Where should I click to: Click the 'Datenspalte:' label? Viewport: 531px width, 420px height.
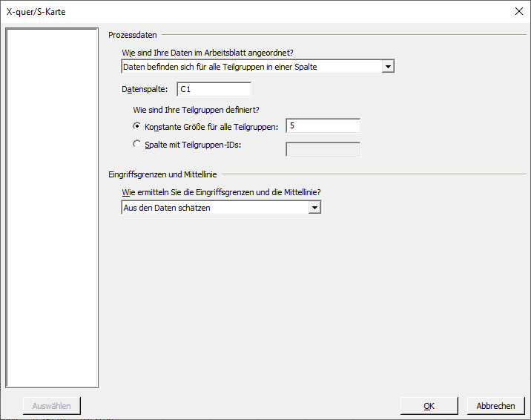click(x=145, y=90)
